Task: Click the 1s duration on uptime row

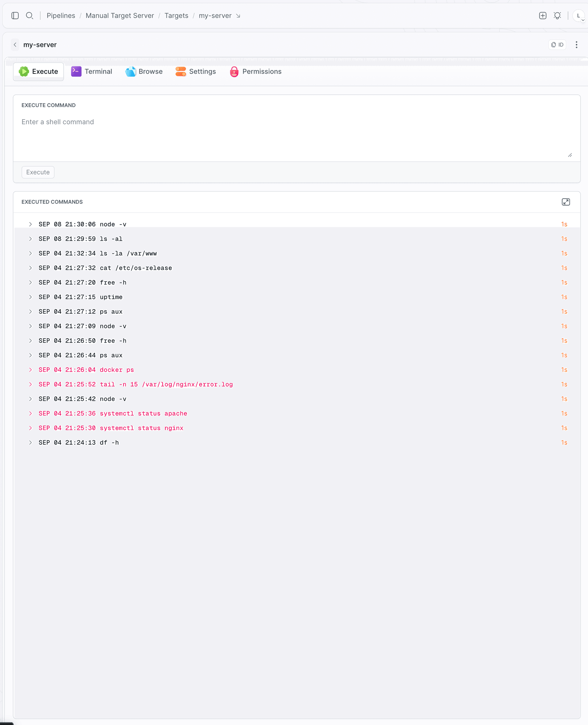Action: click(564, 297)
